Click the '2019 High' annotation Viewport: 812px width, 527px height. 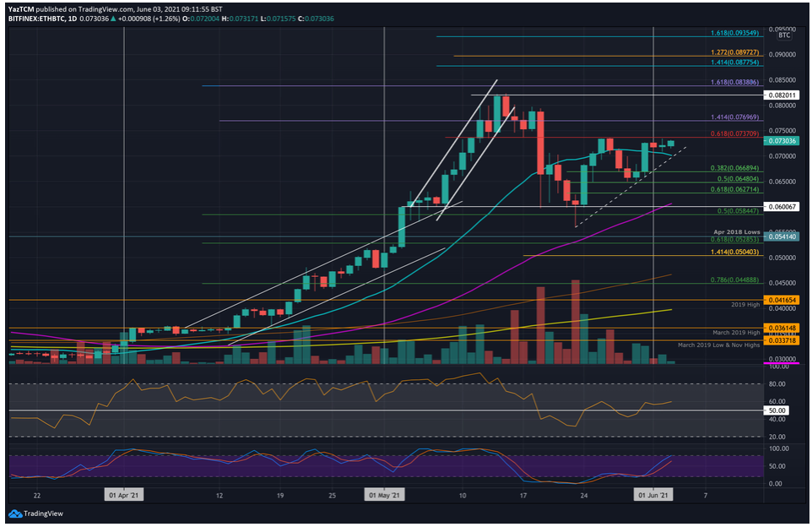[x=745, y=305]
